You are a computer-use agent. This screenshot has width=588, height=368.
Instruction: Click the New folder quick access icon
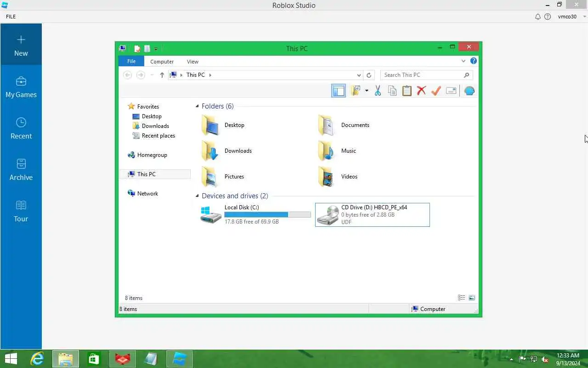coord(147,48)
